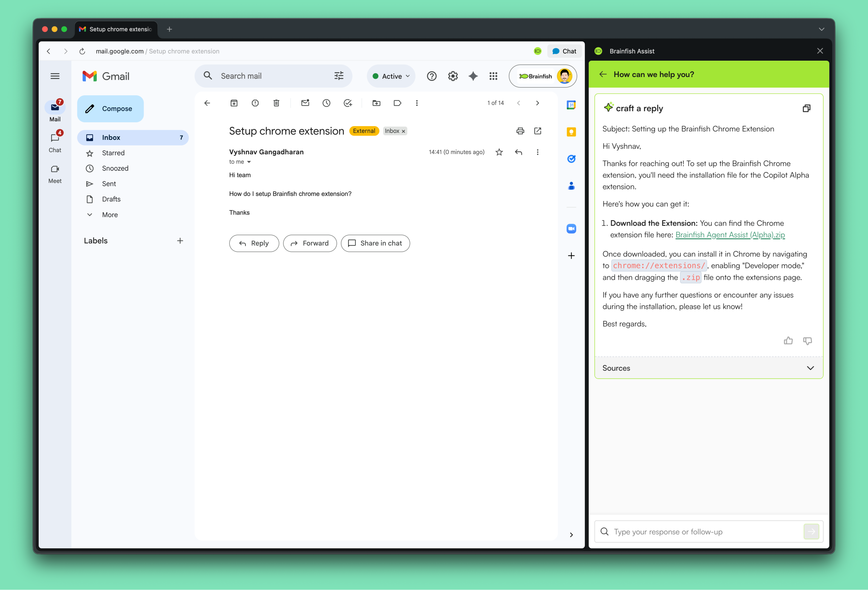Open the Active status dropdown
Viewport: 868px width, 590px height.
[x=391, y=76]
